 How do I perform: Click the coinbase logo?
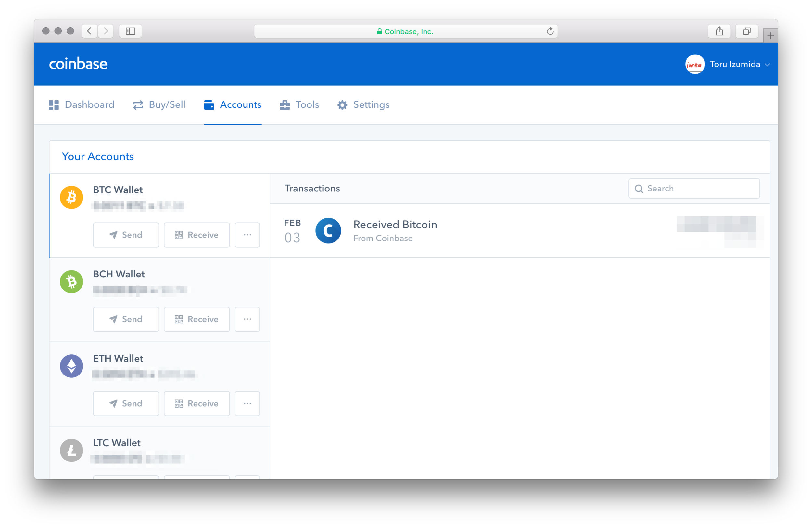click(x=78, y=64)
